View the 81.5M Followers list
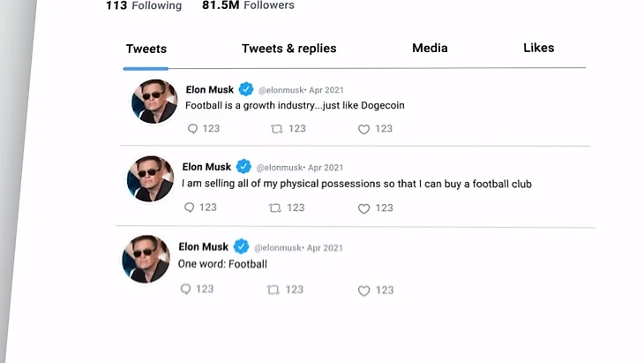This screenshot has width=644, height=363. pyautogui.click(x=248, y=5)
